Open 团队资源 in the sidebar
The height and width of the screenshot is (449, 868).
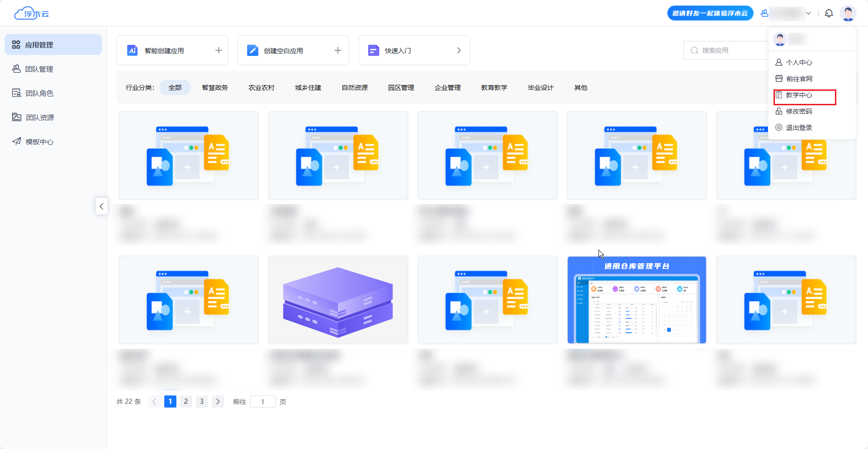[x=40, y=117]
